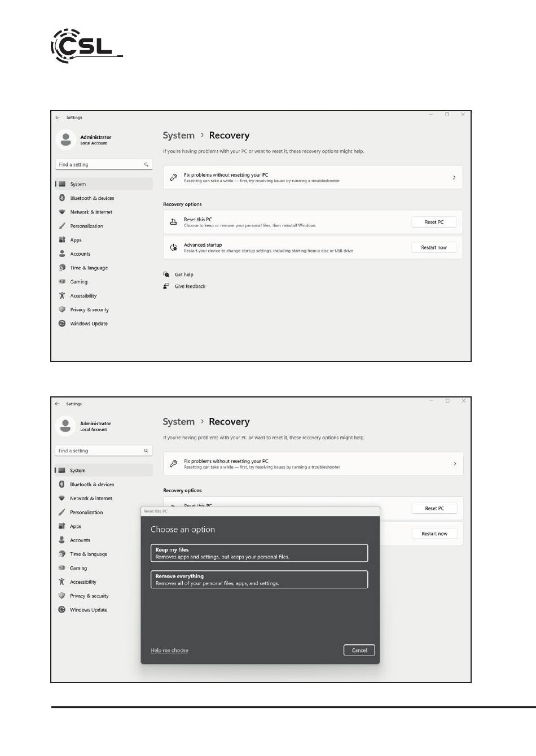Open the Gaming icon in the upper window
Image resolution: width=536 pixels, height=756 pixels.
point(62,282)
